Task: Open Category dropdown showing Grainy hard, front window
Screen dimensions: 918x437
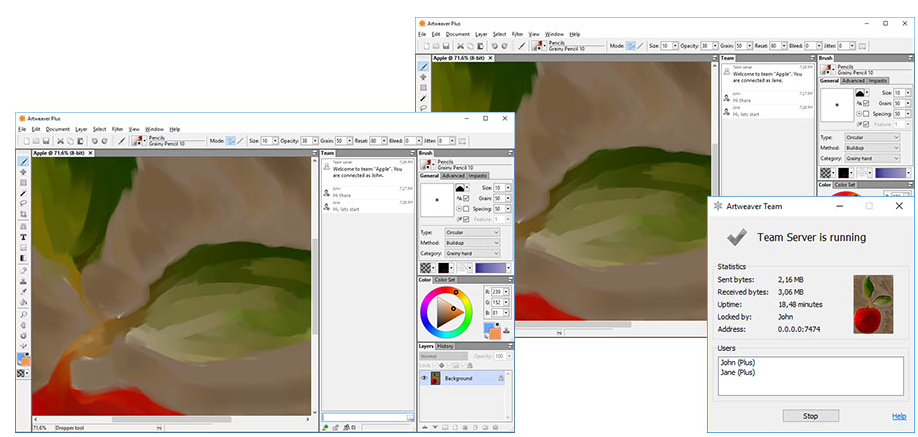Action: tap(472, 253)
